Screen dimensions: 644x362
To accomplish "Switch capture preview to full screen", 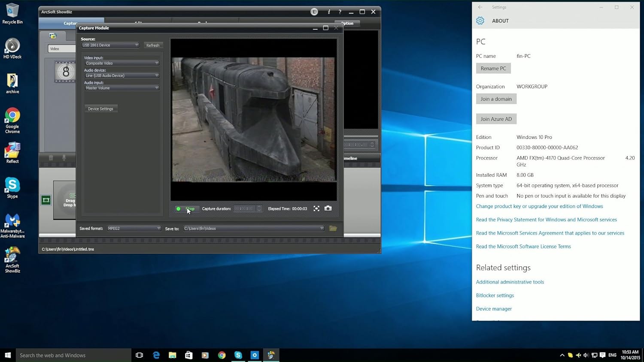I will pos(316,208).
